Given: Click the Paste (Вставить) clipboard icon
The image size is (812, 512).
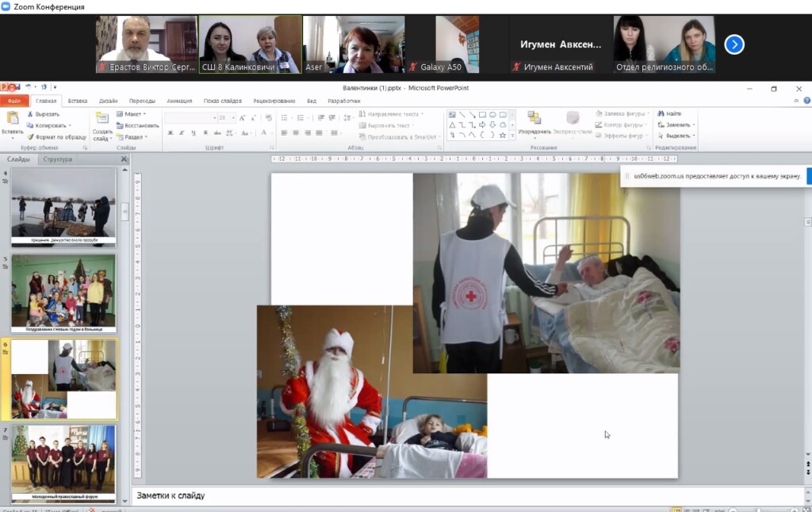Looking at the screenshot, I should [12, 119].
